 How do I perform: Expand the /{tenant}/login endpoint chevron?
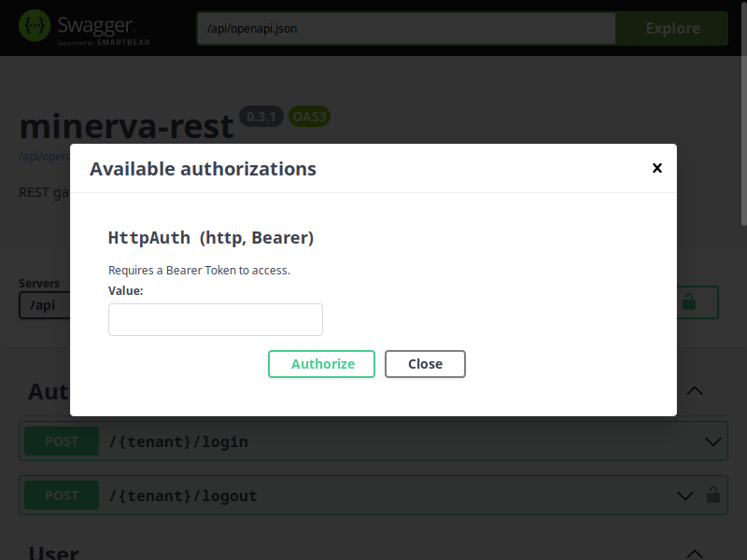[713, 441]
